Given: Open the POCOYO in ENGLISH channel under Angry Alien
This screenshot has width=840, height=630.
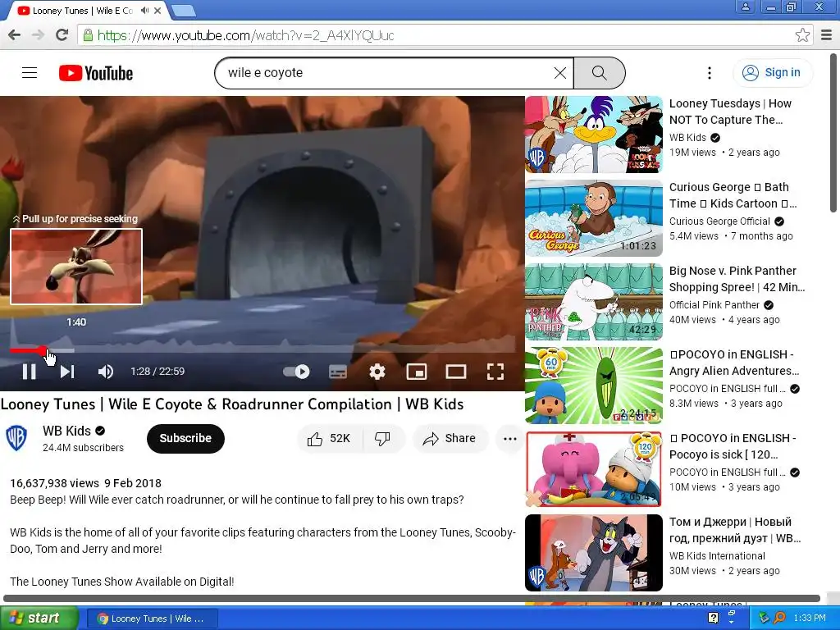Looking at the screenshot, I should pyautogui.click(x=727, y=388).
